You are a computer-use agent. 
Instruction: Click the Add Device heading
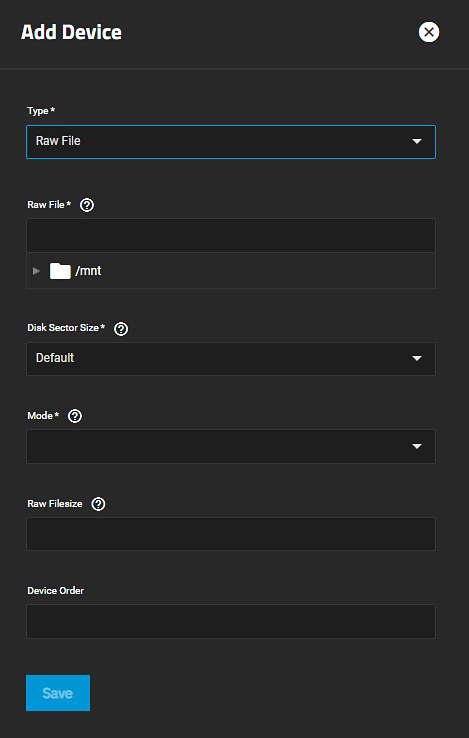(72, 32)
